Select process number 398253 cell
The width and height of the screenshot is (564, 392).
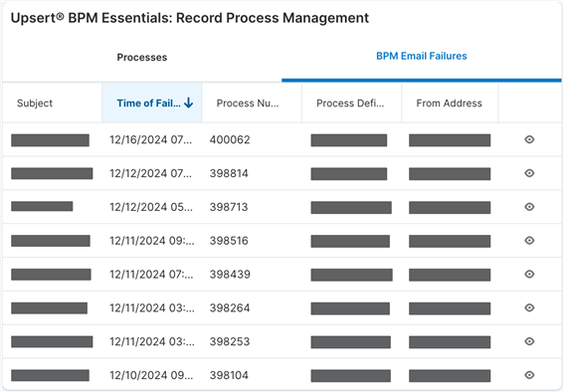(x=230, y=341)
